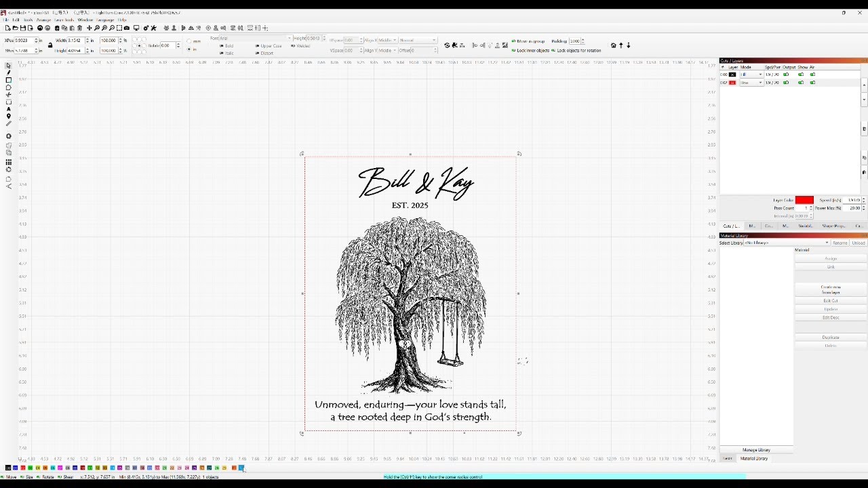
Task: Click the Grid Array tool icon
Action: tap(9, 163)
